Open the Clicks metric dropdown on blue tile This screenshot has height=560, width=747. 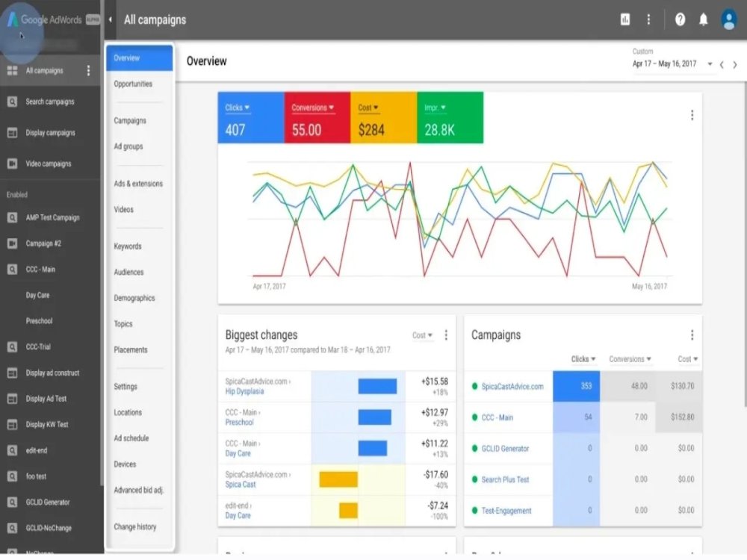(x=238, y=108)
